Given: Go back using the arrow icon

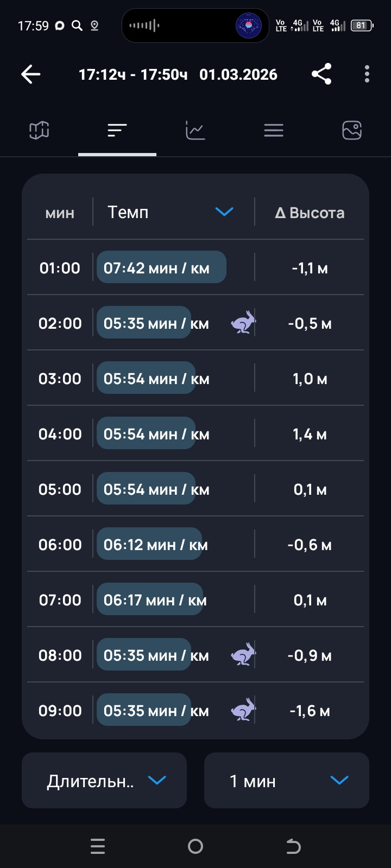Looking at the screenshot, I should click(31, 74).
